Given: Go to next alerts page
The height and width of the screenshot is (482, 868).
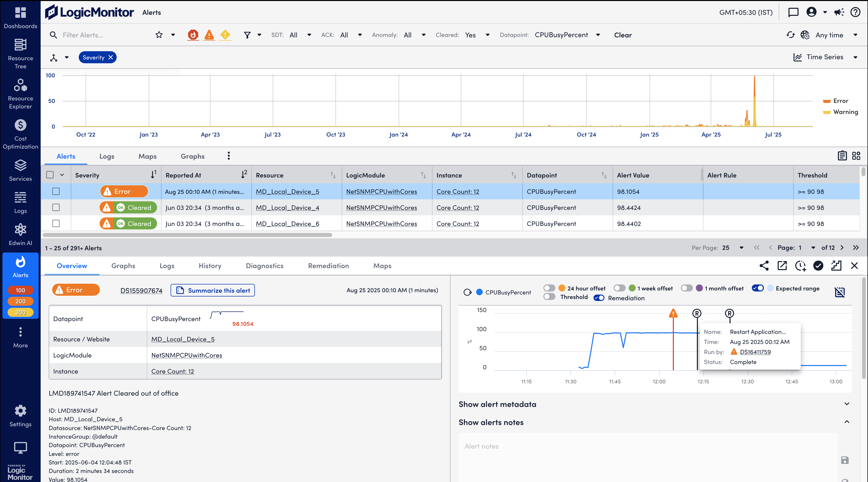Looking at the screenshot, I should pos(842,248).
